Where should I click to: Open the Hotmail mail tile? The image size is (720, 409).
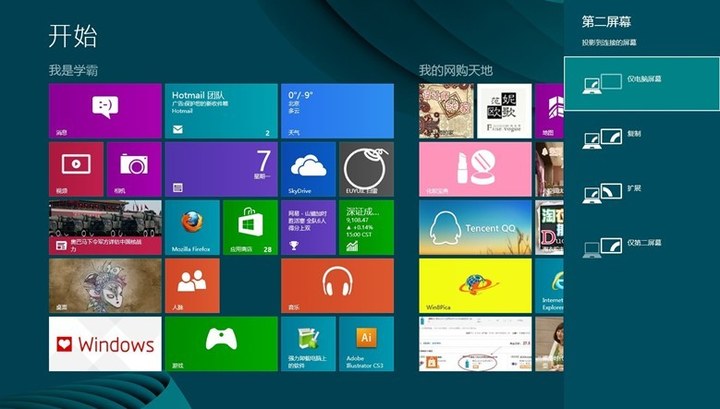[x=221, y=111]
